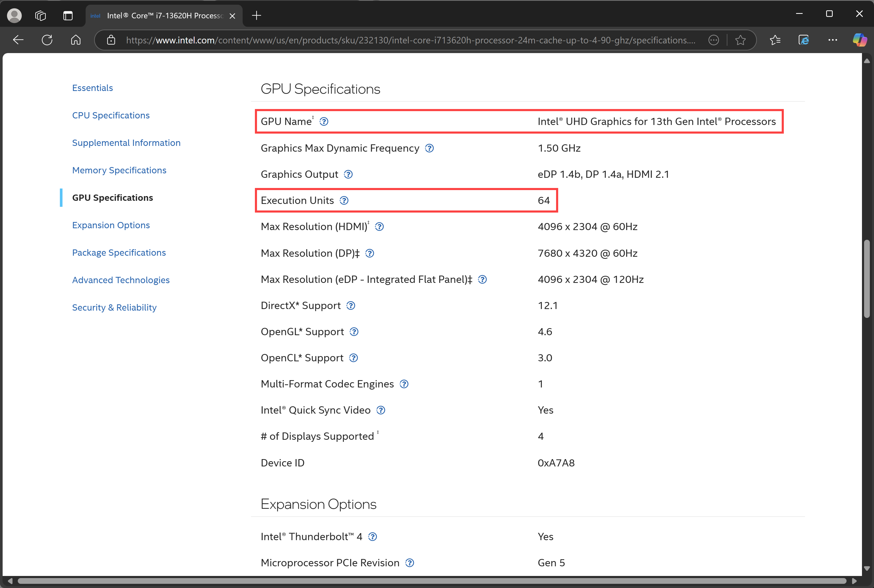
Task: Click the address bar URL
Action: [410, 40]
